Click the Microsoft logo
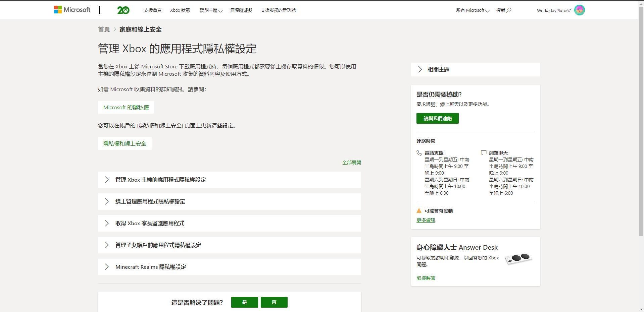 click(72, 10)
